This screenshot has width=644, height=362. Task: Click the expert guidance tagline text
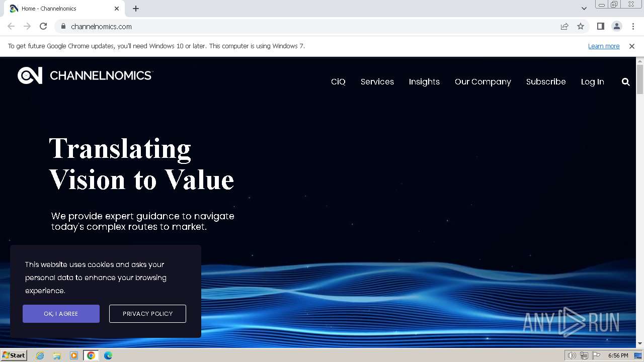pos(143,221)
